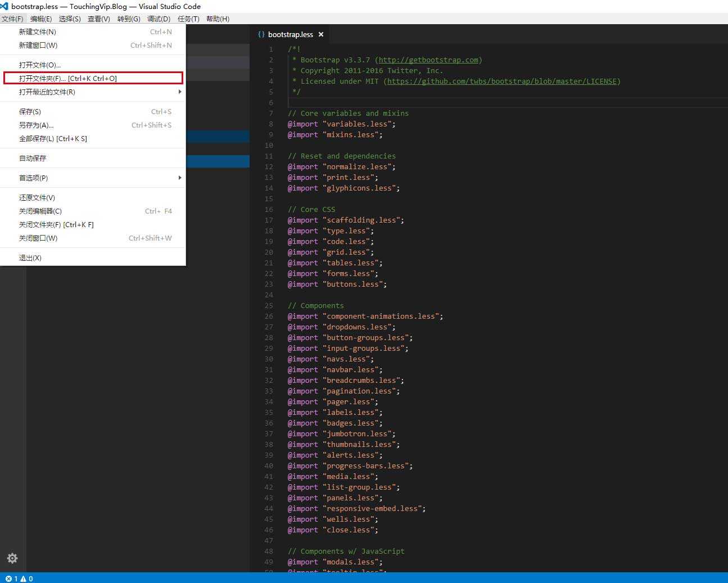
Task: Open the 调试(D) menu
Action: [x=159, y=19]
